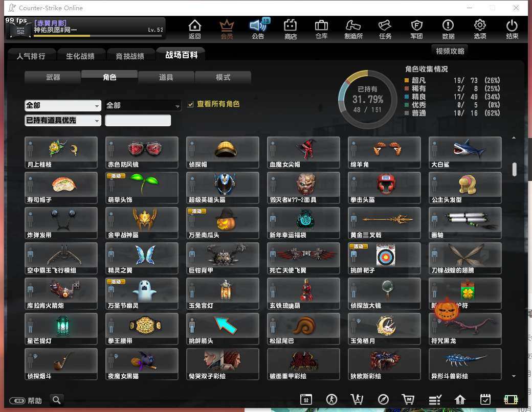Click the magnifier search icon beside 帮助
This screenshot has width=532, height=412.
[57, 400]
